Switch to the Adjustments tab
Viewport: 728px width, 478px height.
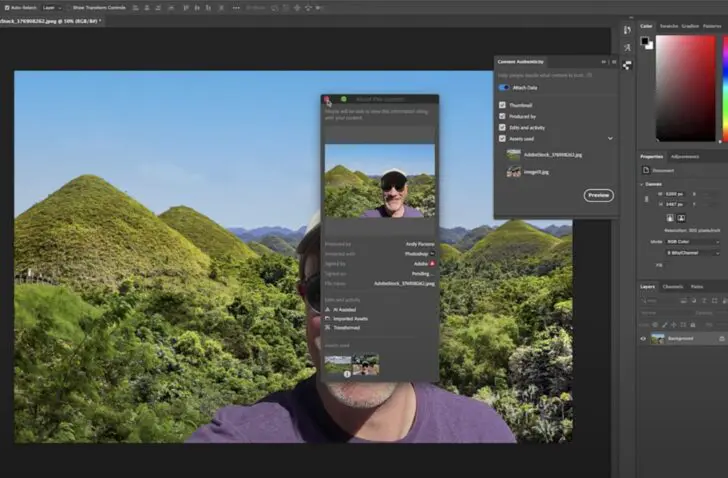[685, 156]
